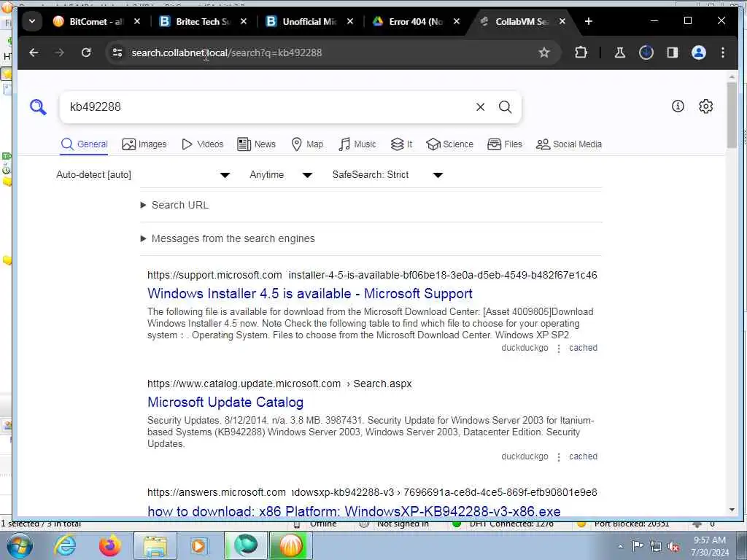Bookmark this page with the star
This screenshot has height=560, width=747.
(544, 52)
